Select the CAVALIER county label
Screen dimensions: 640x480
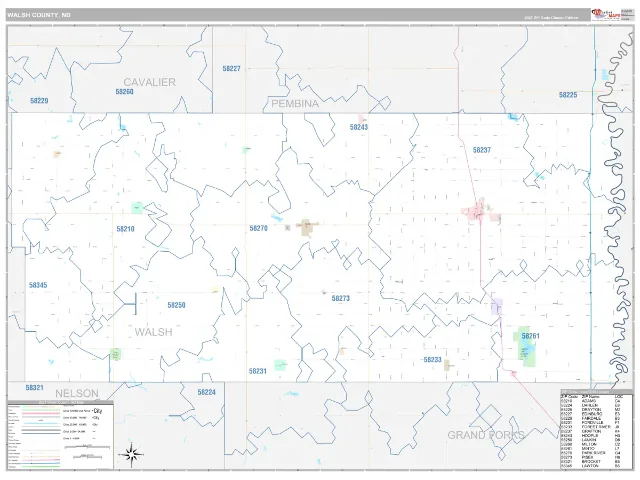(149, 82)
